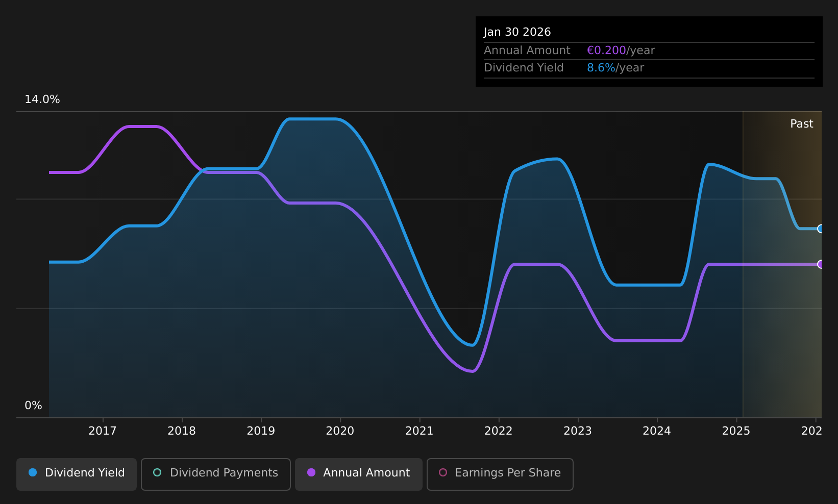Click the tooltip 'Annual Amount' label
The image size is (838, 504).
pyautogui.click(x=527, y=51)
